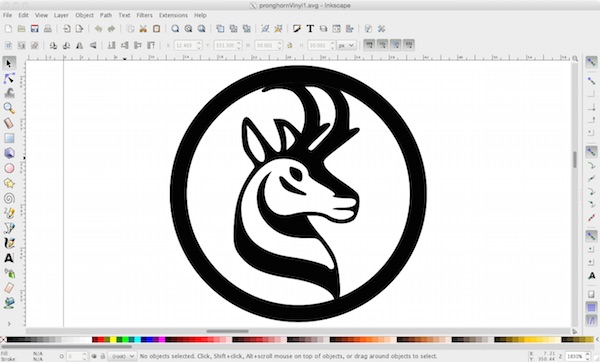Paste from clipboard icon
The image size is (600, 362).
156,29
